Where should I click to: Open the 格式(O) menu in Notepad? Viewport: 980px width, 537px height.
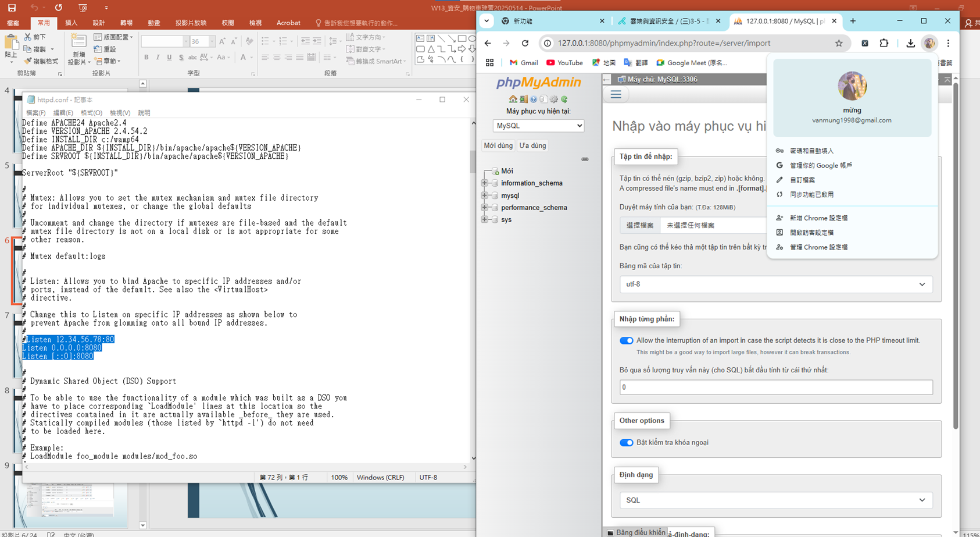(91, 113)
